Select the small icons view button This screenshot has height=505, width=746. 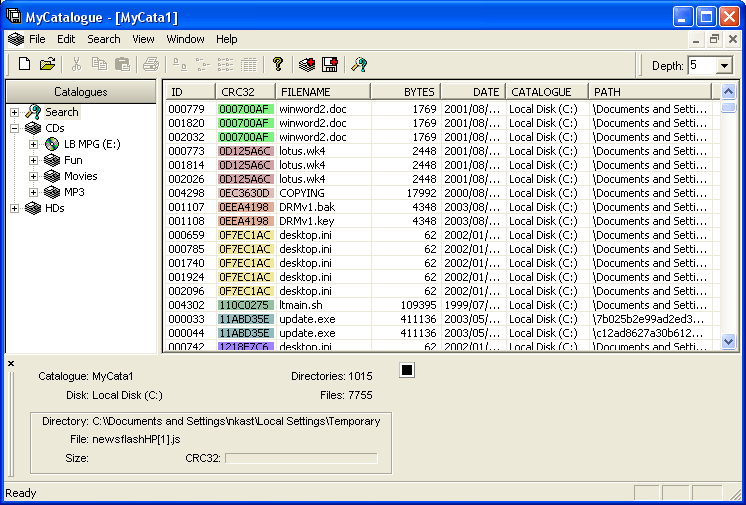(203, 64)
